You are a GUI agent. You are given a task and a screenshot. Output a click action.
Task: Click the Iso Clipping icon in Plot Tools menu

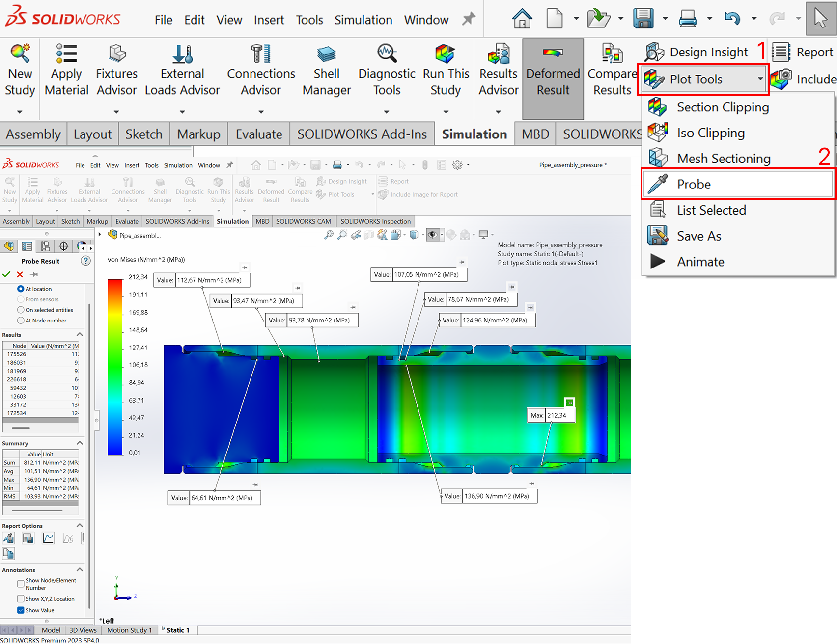[x=657, y=133]
